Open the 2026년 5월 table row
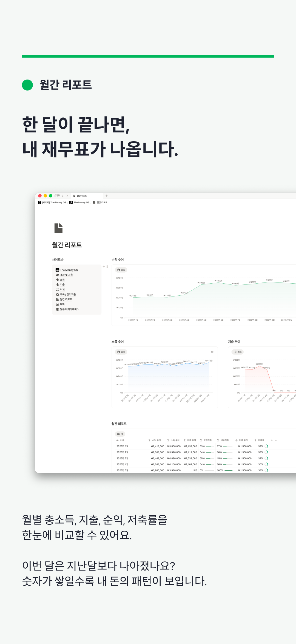The height and width of the screenshot is (644, 296). point(123,470)
